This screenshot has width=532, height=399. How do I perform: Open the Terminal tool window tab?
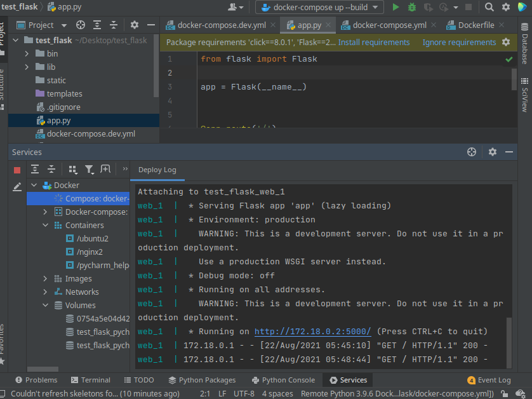(x=91, y=380)
